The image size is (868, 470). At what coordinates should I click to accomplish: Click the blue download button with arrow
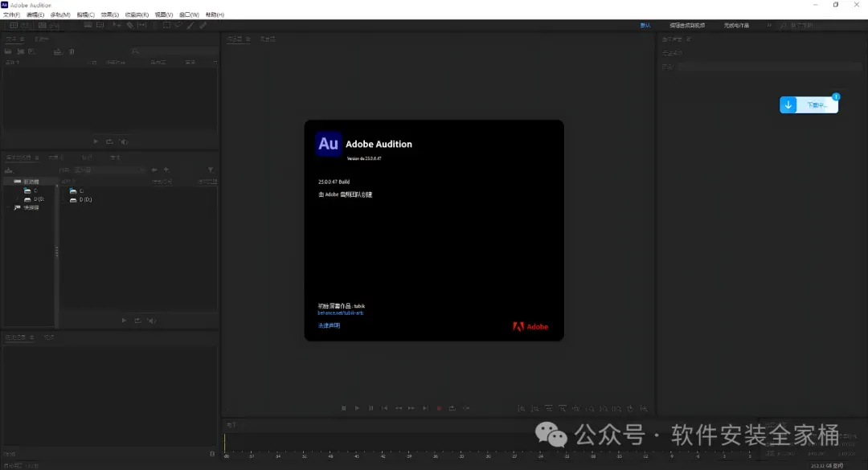click(x=788, y=104)
